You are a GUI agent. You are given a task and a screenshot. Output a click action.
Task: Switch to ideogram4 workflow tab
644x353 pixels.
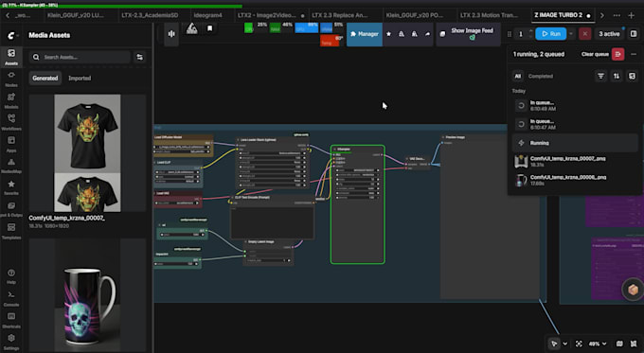coord(207,15)
